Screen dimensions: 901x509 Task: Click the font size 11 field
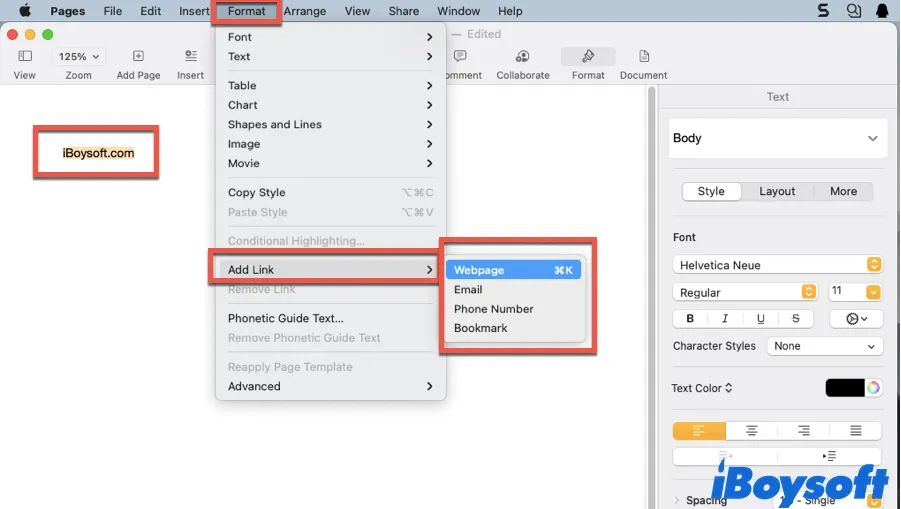click(845, 292)
